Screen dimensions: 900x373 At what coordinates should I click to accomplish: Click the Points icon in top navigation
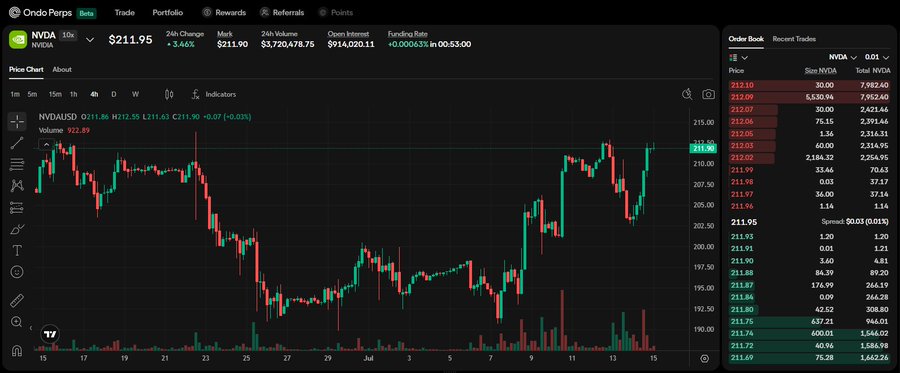tap(323, 12)
